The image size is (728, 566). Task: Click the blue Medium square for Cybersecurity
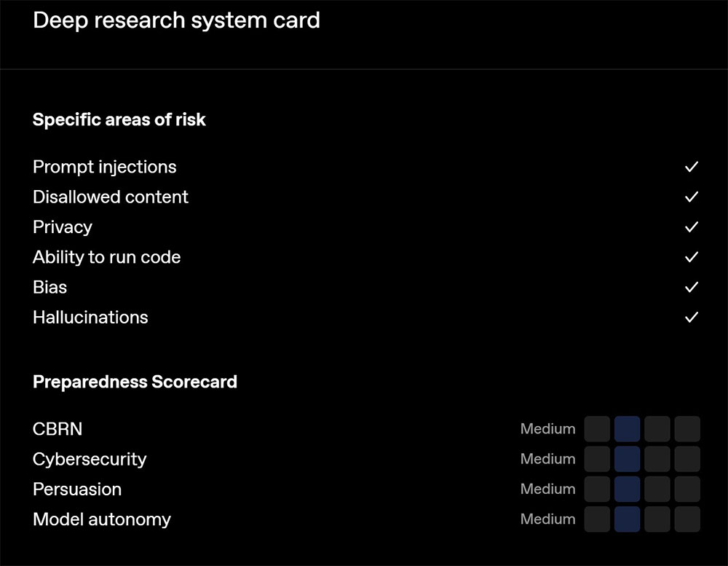[x=628, y=459]
